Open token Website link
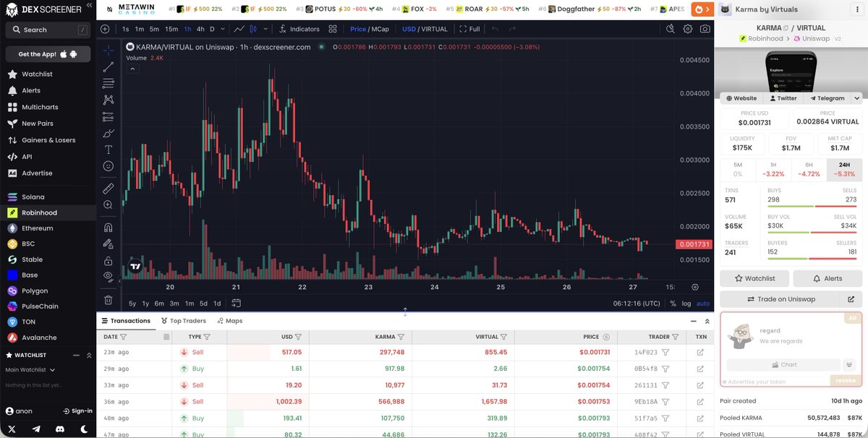Screen dimensions: 868x438 click(741, 98)
